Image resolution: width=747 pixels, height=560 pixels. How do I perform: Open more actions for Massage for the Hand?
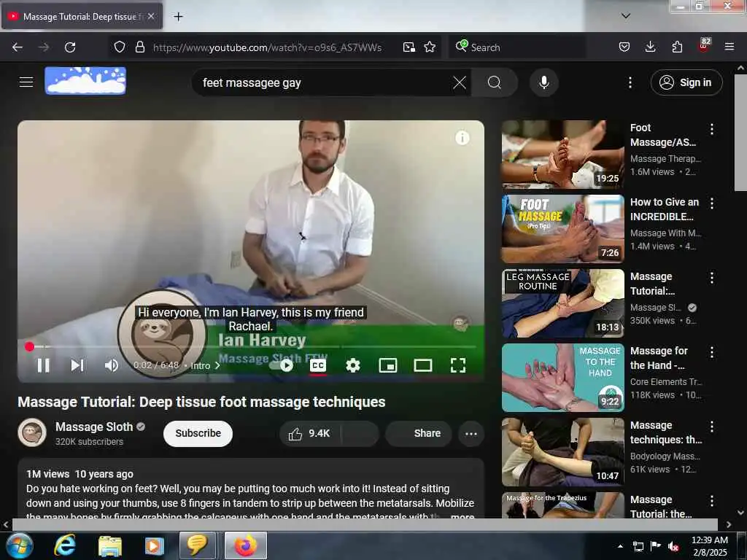coord(712,352)
